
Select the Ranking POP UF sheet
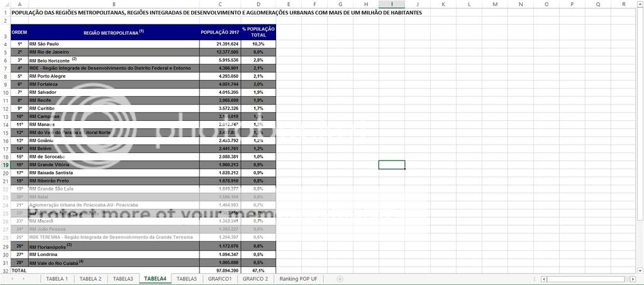[x=299, y=279]
